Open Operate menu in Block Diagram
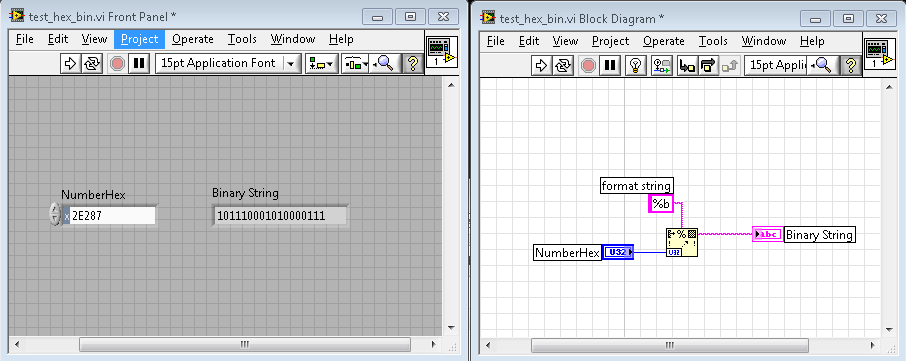Screen dimensions: 906x361 (664, 41)
